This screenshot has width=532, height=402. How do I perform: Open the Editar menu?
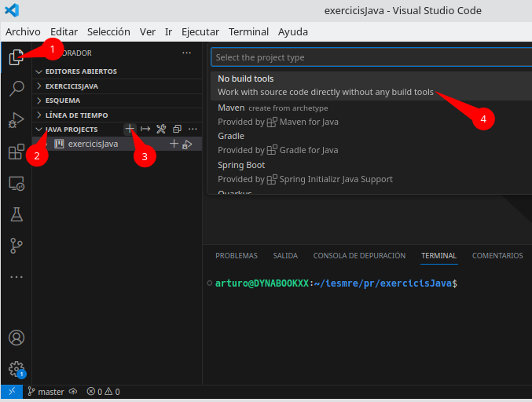pos(64,32)
